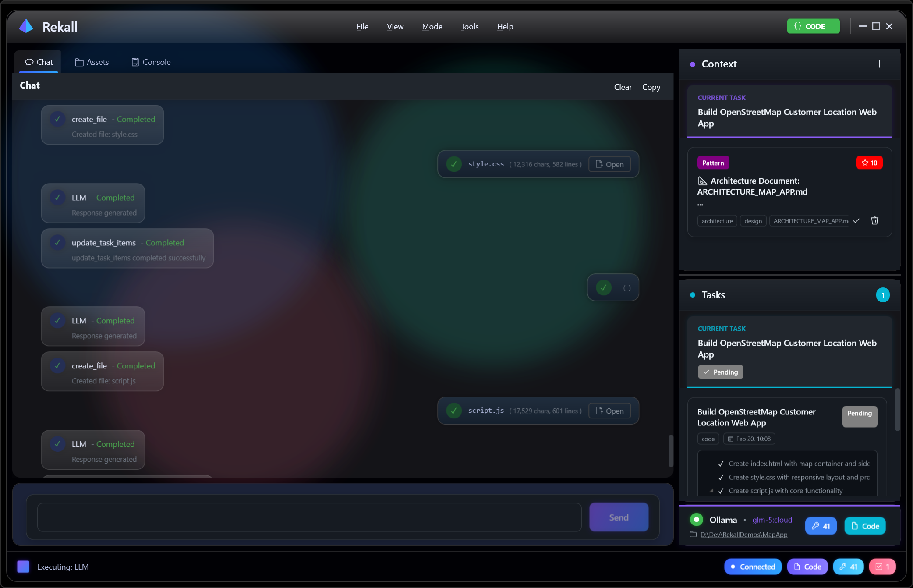913x588 pixels.
Task: Click the ruler icon on Architecture Document
Action: tap(703, 181)
